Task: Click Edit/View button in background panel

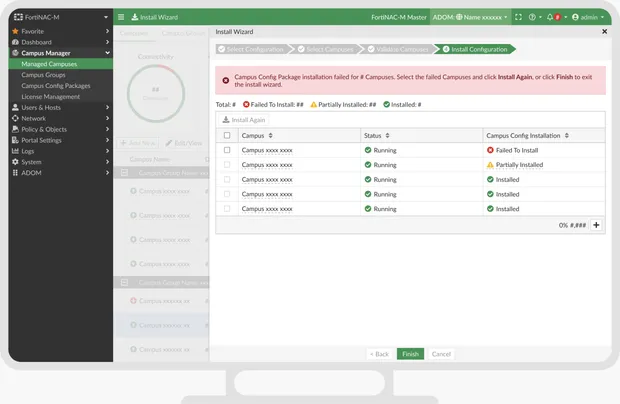Action: tap(183, 143)
